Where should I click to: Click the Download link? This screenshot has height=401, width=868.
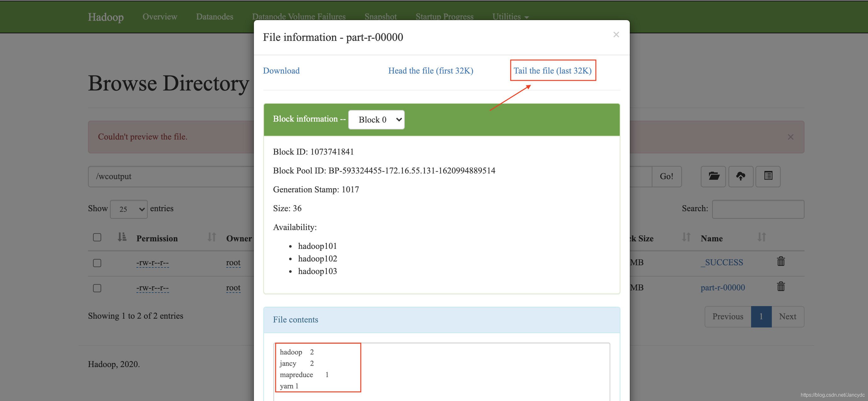[281, 71]
